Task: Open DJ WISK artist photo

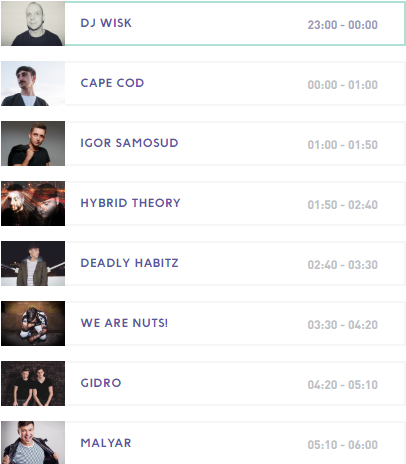Action: (x=33, y=23)
